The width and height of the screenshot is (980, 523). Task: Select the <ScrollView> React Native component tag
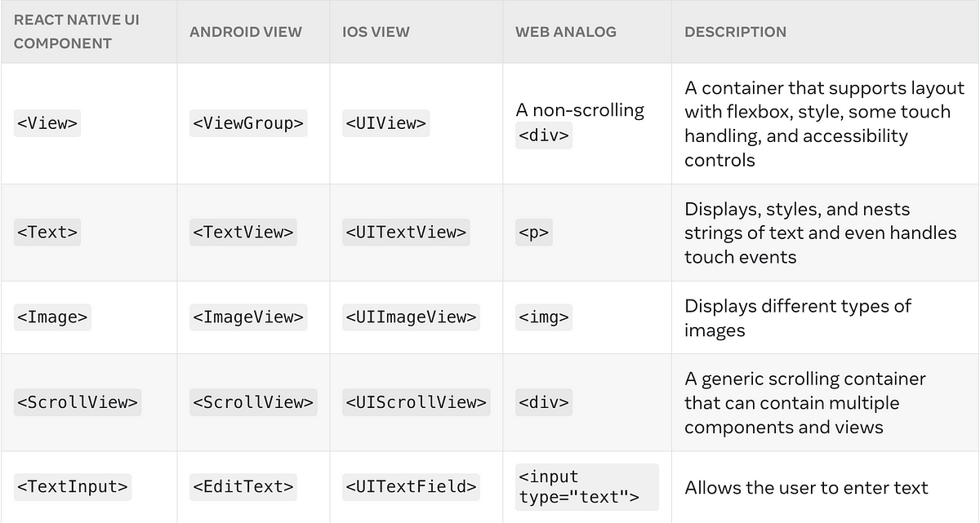tap(78, 402)
